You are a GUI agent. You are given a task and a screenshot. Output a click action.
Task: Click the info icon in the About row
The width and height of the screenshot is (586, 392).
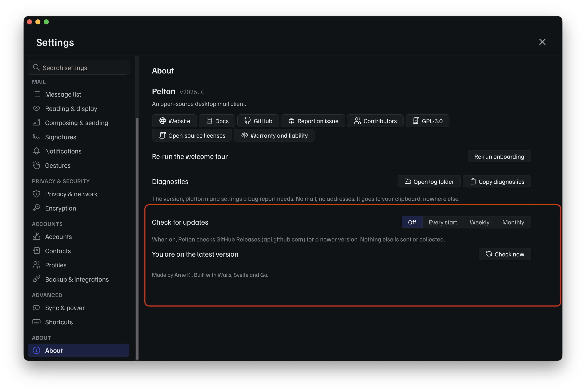click(36, 351)
